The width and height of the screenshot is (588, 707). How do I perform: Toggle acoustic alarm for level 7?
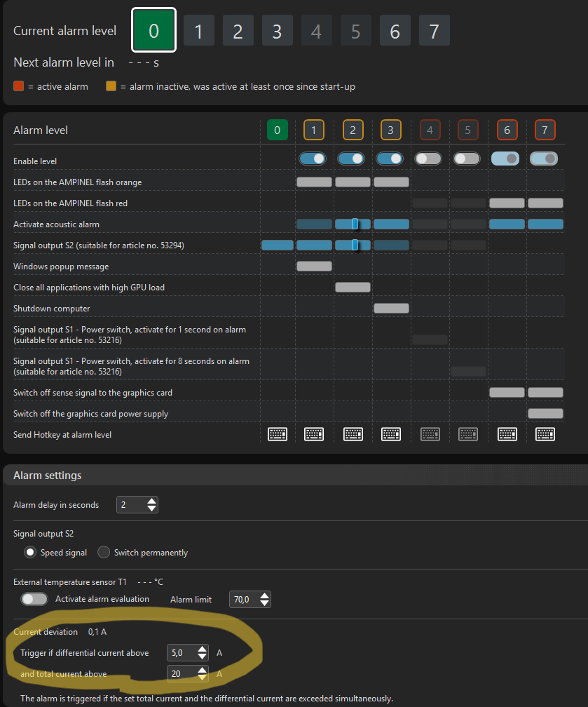[x=546, y=224]
